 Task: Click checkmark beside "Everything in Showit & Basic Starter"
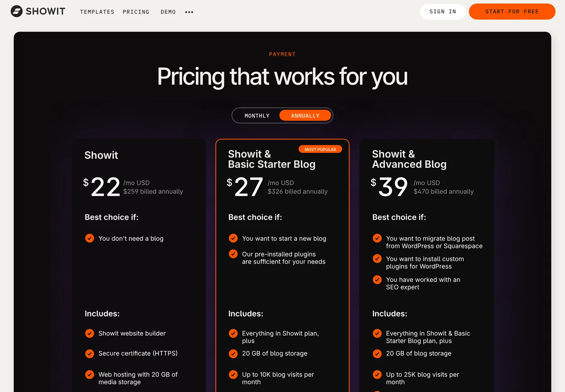(377, 333)
